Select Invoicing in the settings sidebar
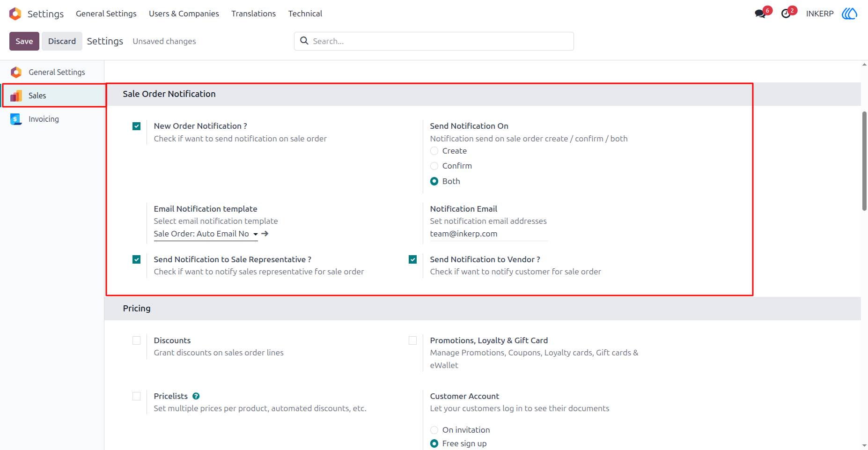The height and width of the screenshot is (450, 868). click(x=53, y=119)
